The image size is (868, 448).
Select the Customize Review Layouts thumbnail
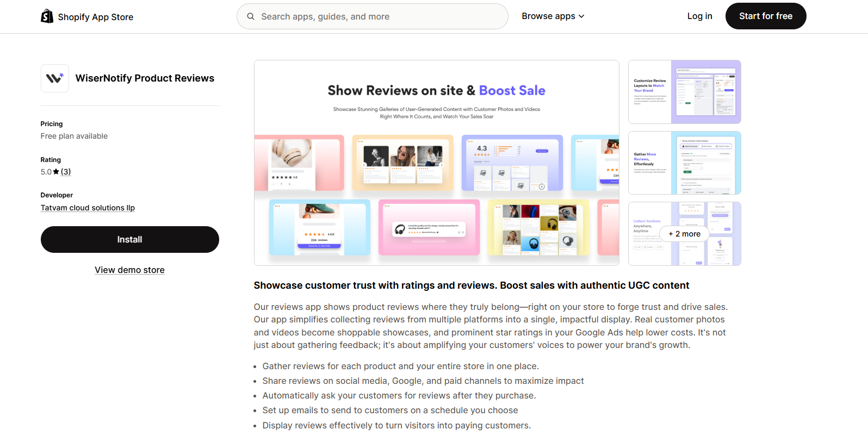pyautogui.click(x=684, y=92)
